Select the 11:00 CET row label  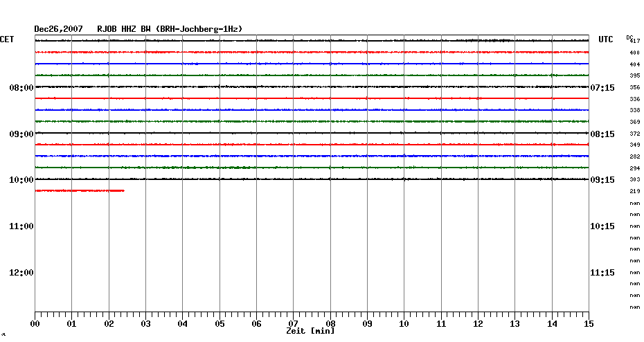[x=21, y=226]
